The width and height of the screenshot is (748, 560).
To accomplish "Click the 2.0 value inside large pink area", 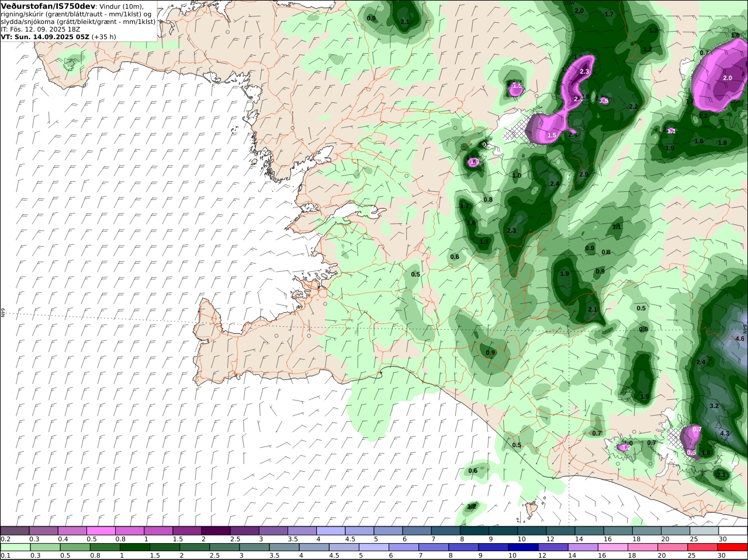I will pos(728,78).
